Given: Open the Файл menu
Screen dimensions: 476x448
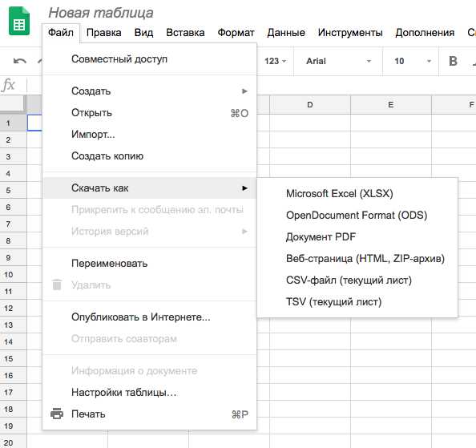Looking at the screenshot, I should 61,33.
